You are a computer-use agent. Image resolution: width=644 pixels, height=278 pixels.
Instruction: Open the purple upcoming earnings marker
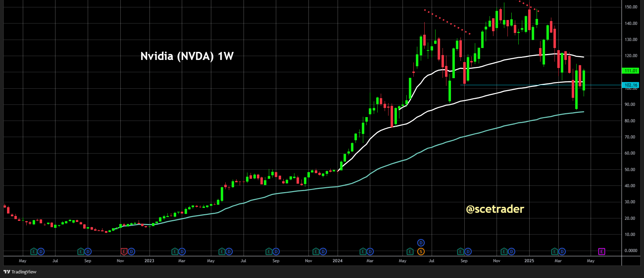point(602,251)
